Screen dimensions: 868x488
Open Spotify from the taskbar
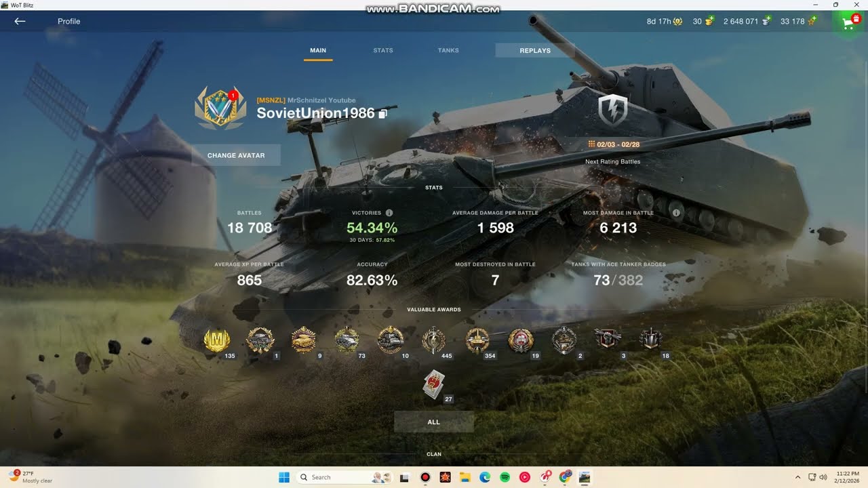coord(505,477)
